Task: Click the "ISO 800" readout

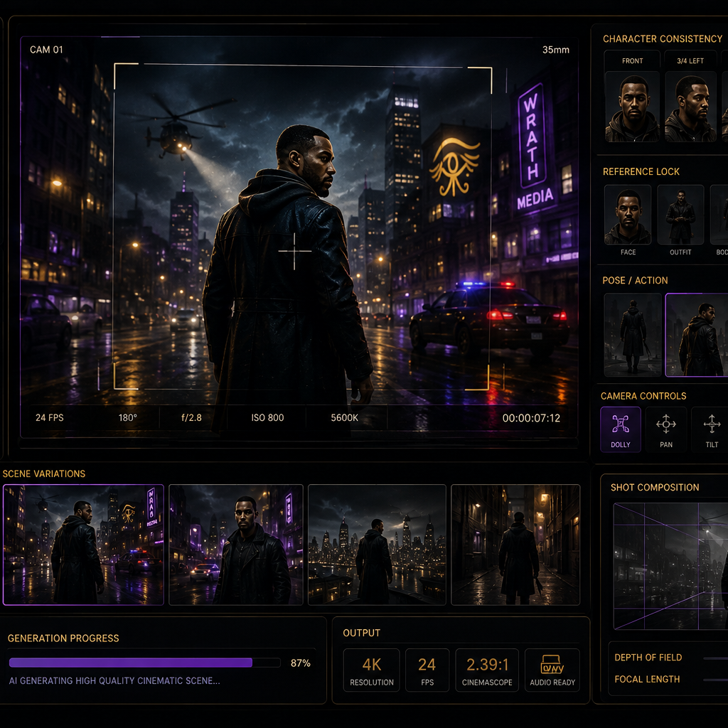Action: [267, 417]
